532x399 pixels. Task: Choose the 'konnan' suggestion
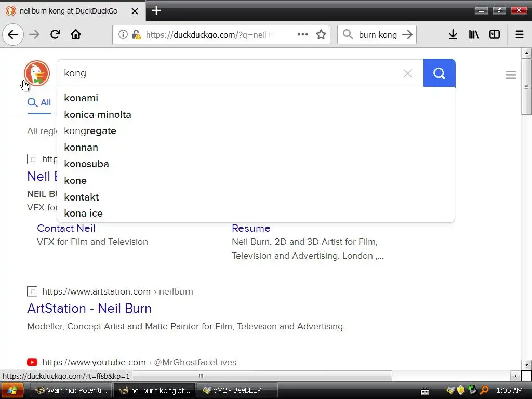point(256,148)
